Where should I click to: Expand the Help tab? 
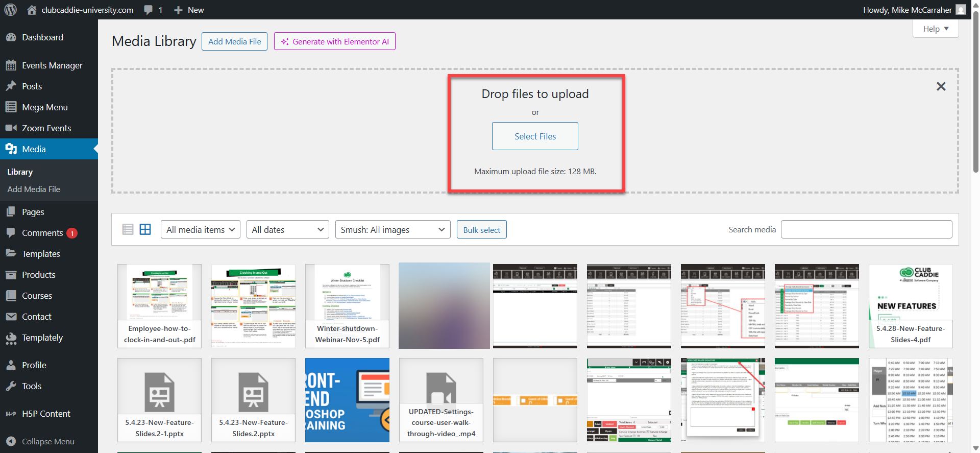pyautogui.click(x=935, y=29)
